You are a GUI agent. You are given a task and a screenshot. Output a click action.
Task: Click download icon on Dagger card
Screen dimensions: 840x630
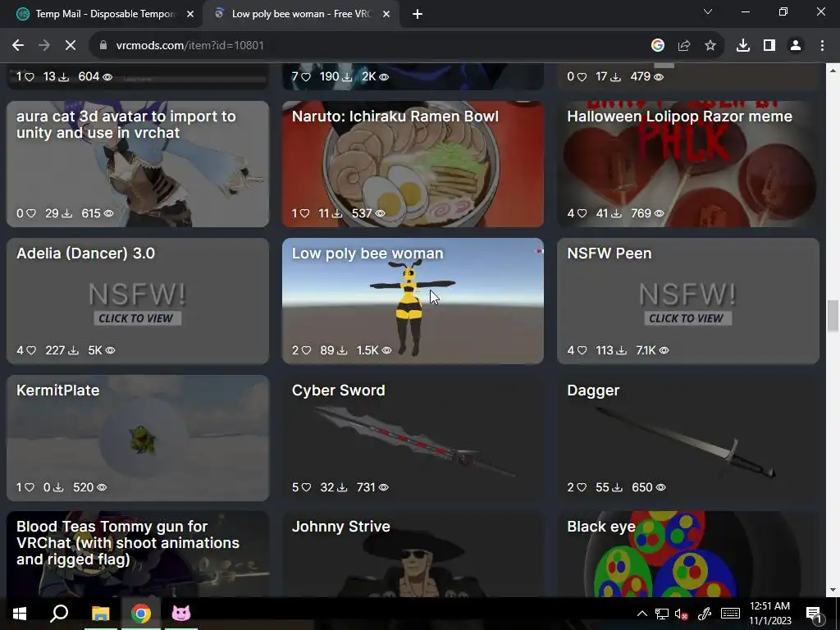(617, 487)
